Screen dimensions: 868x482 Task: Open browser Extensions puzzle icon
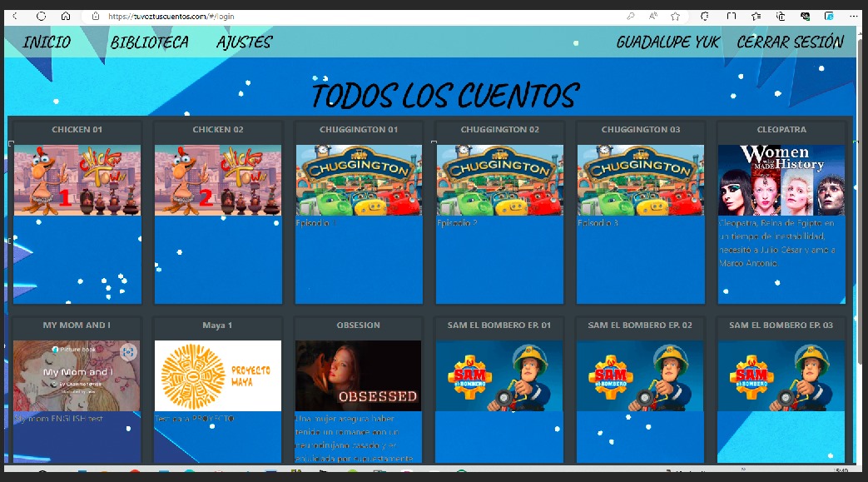pyautogui.click(x=704, y=16)
